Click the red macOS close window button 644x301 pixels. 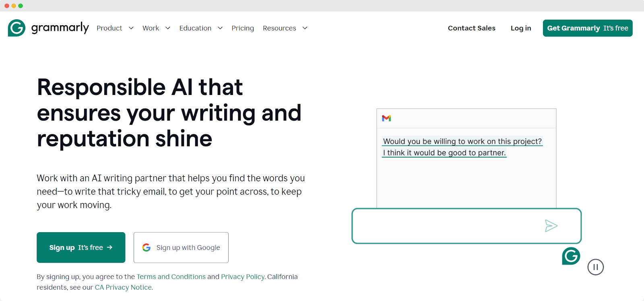click(7, 6)
